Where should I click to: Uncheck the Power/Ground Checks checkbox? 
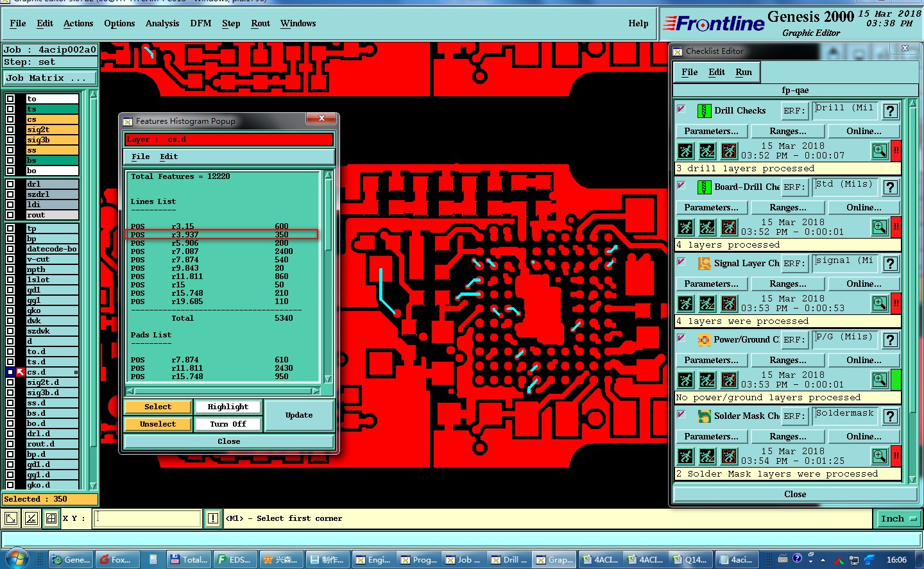681,338
